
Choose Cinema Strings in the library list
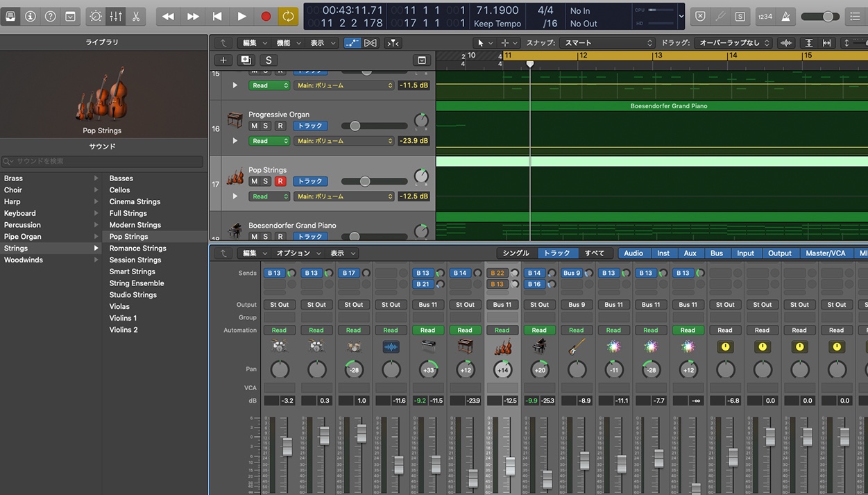point(135,201)
